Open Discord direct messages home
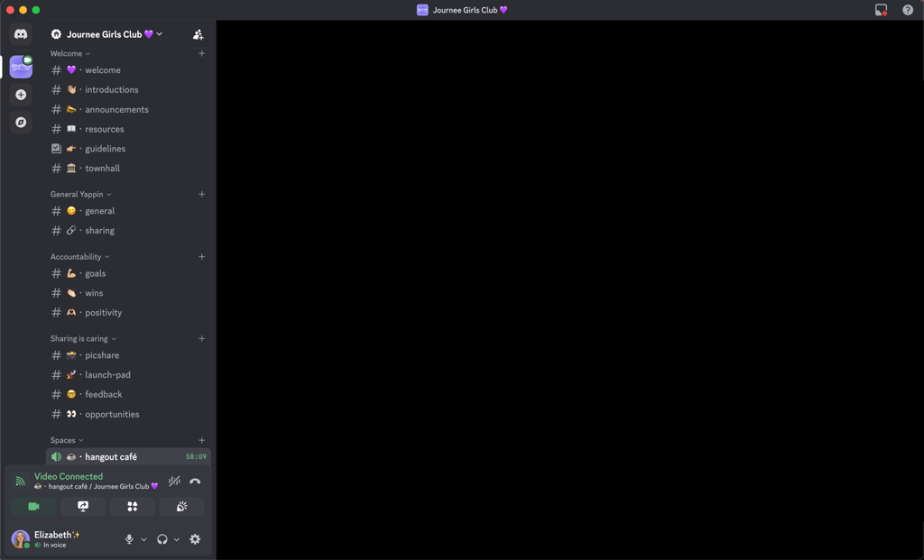Screen dimensions: 924x560 (21, 34)
